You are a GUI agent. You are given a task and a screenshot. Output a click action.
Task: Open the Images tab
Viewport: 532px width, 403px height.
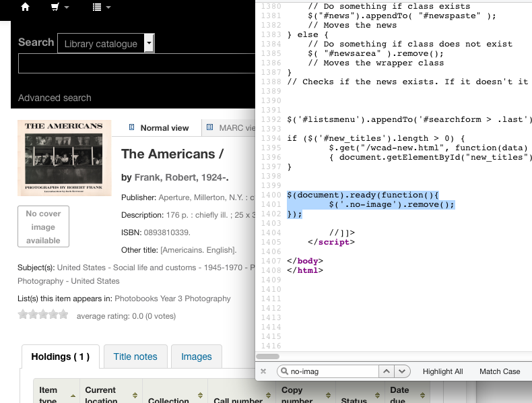click(x=196, y=356)
